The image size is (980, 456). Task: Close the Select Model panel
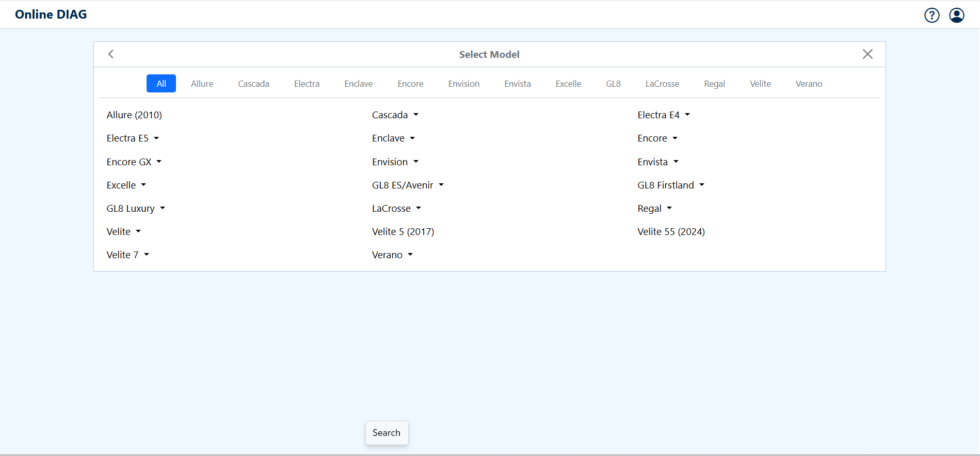(867, 54)
